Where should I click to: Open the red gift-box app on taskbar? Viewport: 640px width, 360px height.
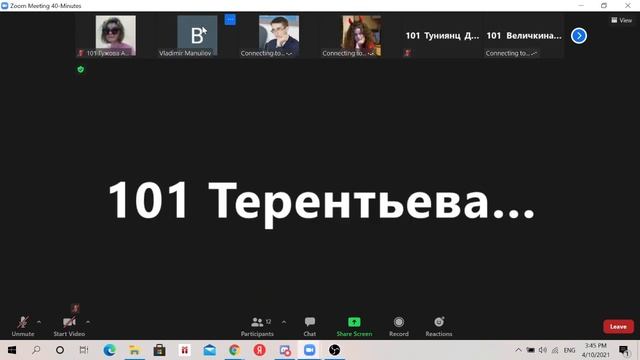[184, 350]
